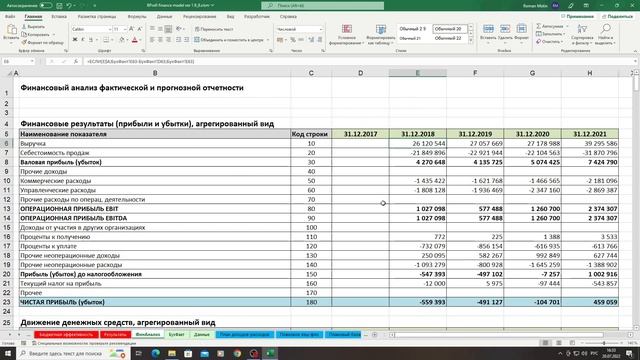The image size is (640, 360).
Task: Switch to the Разметка страницы ribbon tab
Action: coord(97,17)
